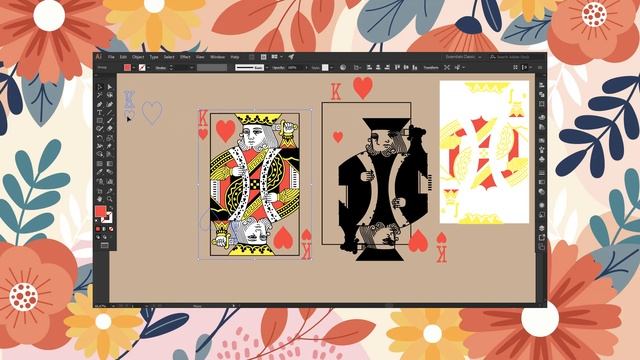
Task: Open the graphic Style dropdown arrow
Action: [331, 68]
